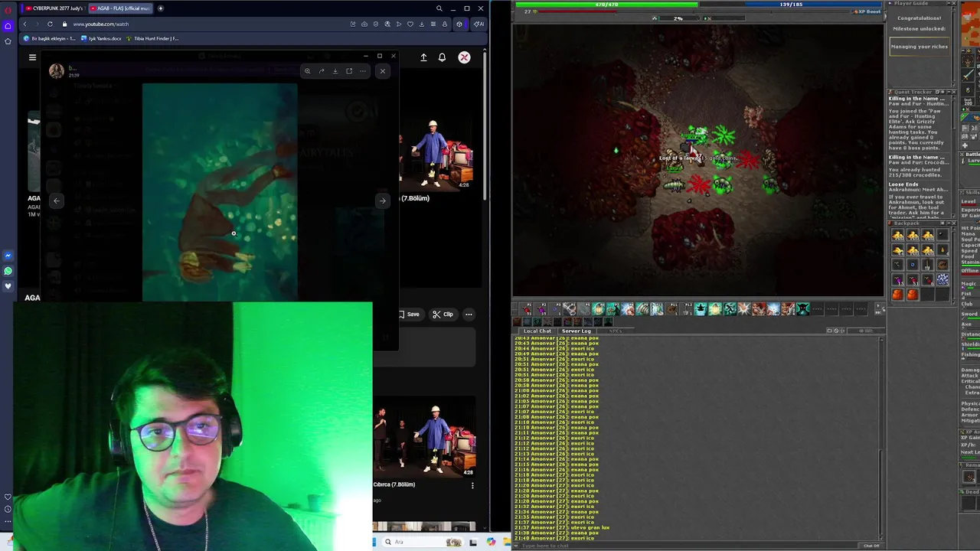Viewport: 980px width, 551px height.
Task: Show previous image with left arrow
Action: [56, 201]
